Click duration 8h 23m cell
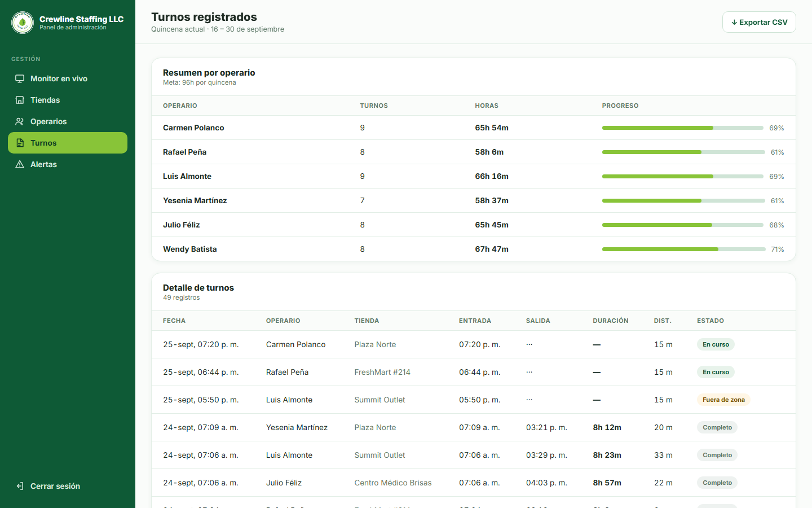 607,455
